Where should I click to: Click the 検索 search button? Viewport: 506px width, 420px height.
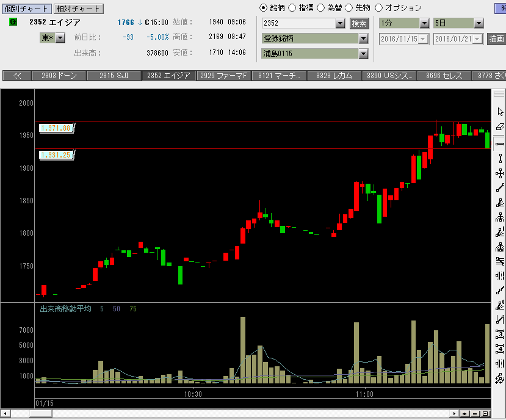(359, 23)
